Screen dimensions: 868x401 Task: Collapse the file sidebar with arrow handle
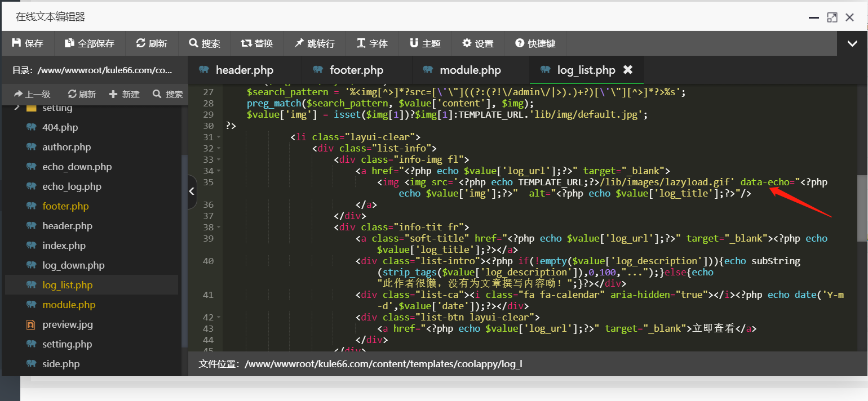click(192, 191)
